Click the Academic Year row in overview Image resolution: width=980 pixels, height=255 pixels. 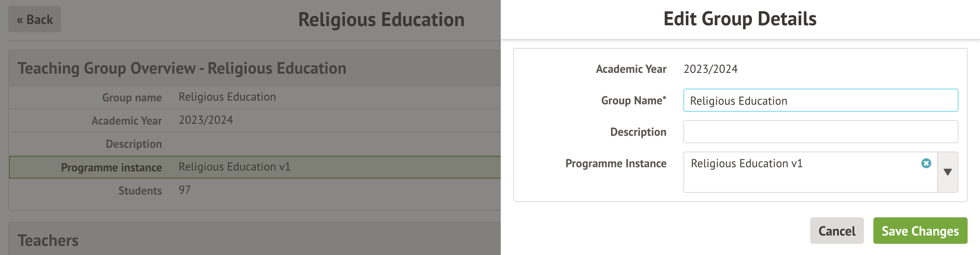pyautogui.click(x=255, y=120)
